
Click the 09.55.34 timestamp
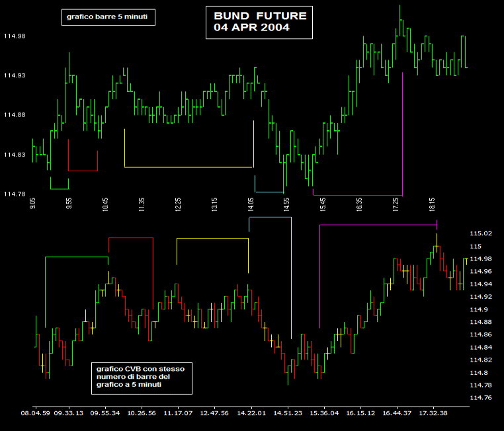tap(105, 413)
